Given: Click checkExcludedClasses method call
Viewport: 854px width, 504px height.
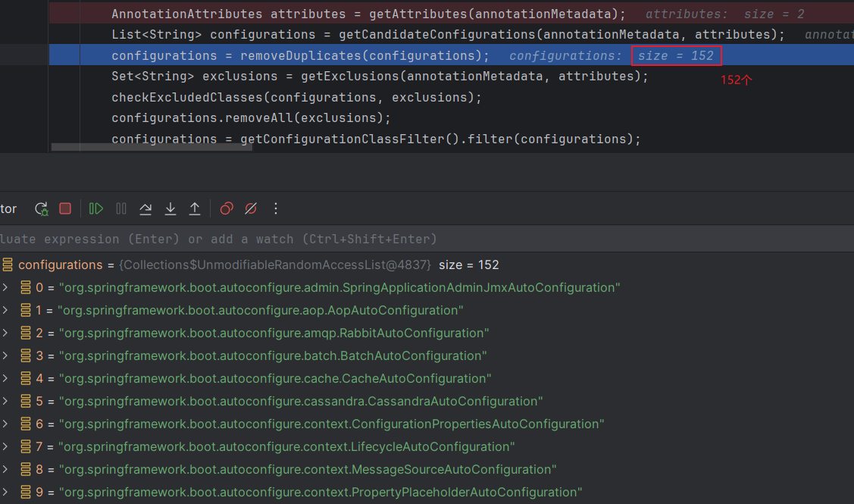Looking at the screenshot, I should point(187,98).
